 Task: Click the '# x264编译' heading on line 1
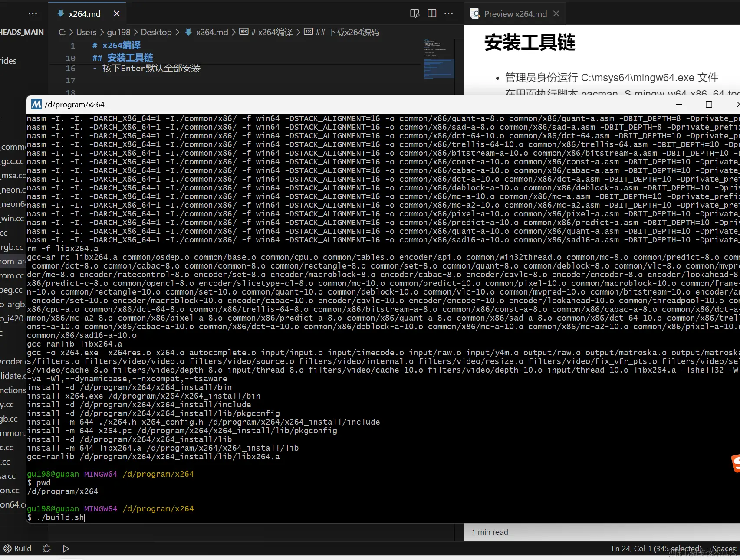tap(116, 46)
